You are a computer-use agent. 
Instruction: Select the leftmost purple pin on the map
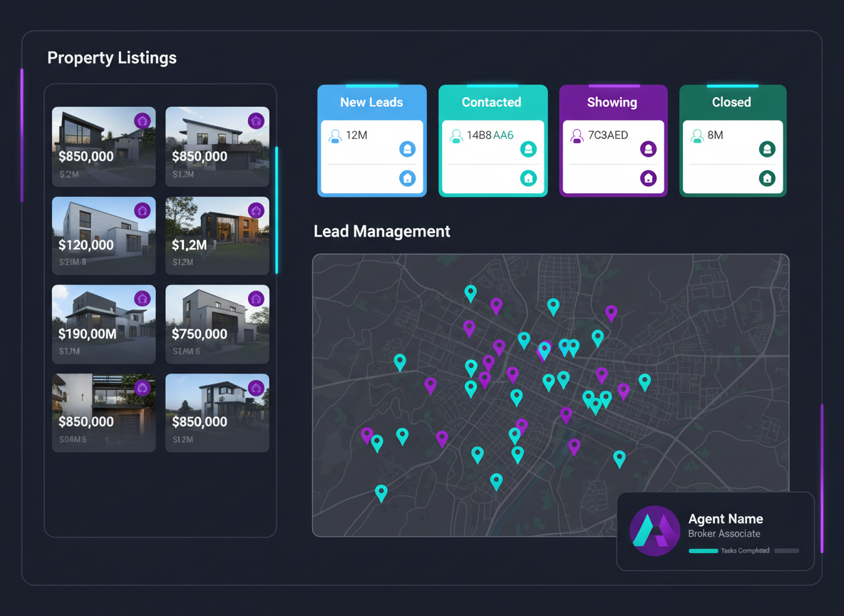click(366, 436)
